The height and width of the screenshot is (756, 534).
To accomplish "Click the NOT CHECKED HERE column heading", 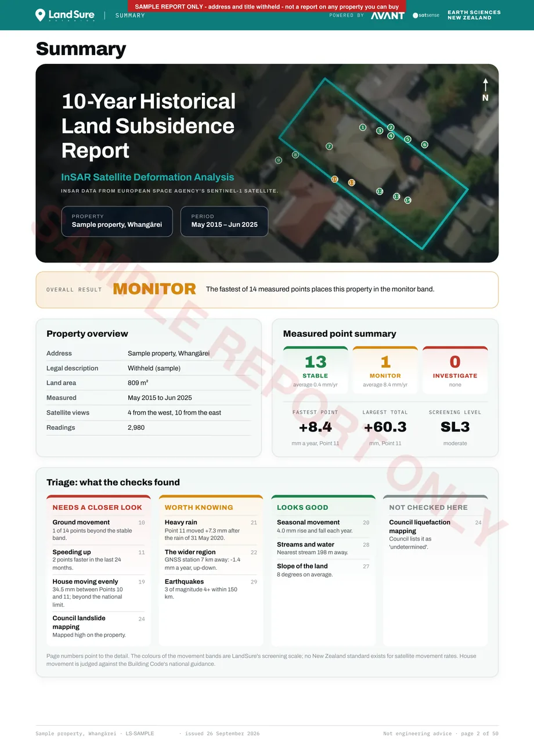I will point(428,507).
